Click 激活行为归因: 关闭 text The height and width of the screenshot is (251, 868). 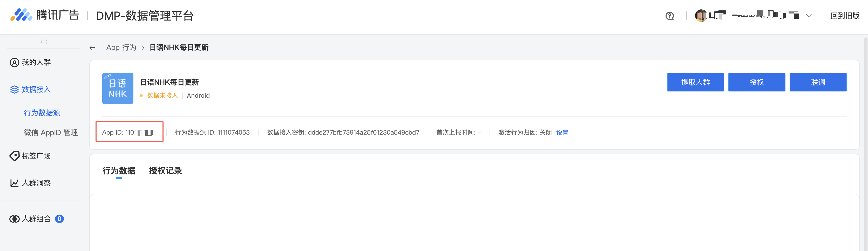click(525, 133)
